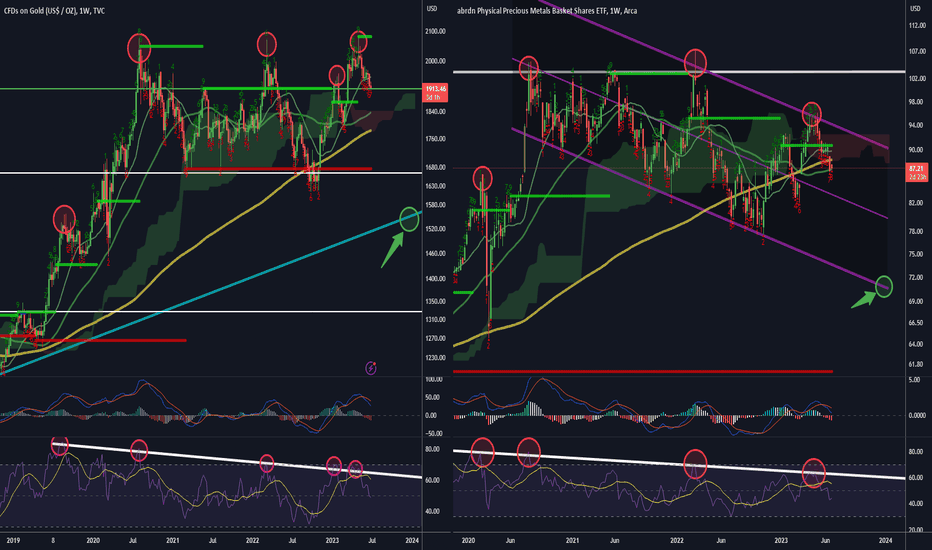Click the 1580.00 price axis label

click(435, 205)
